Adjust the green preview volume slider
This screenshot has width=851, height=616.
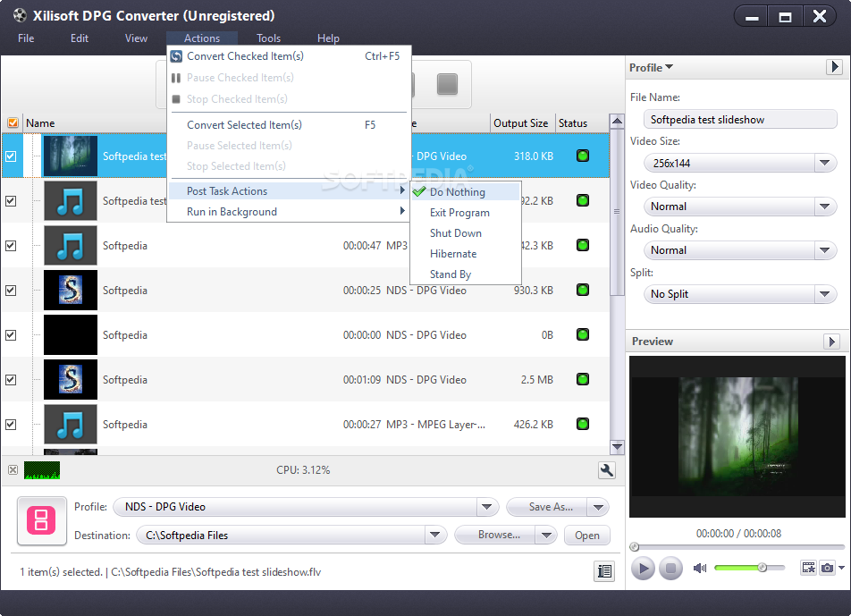749,568
